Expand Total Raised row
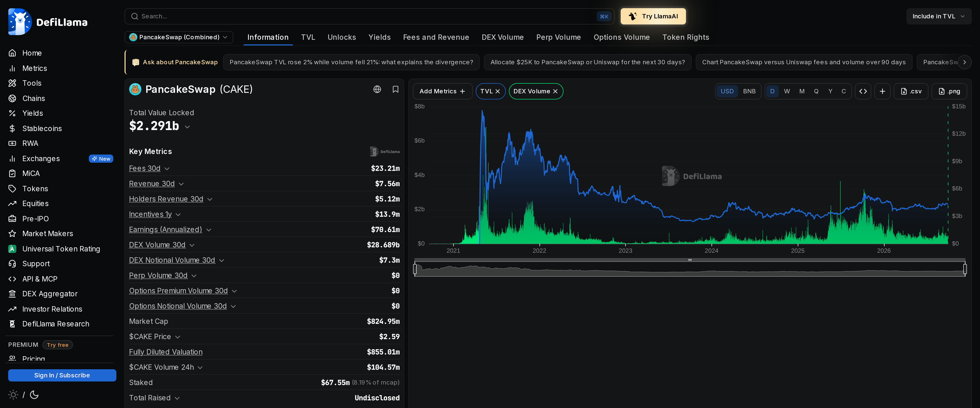Viewport: 980px width, 408px height. click(177, 398)
